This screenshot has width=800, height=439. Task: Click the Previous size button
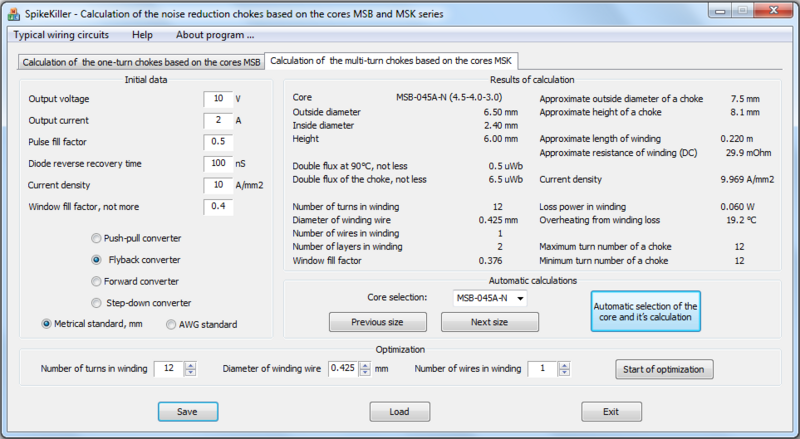click(378, 322)
